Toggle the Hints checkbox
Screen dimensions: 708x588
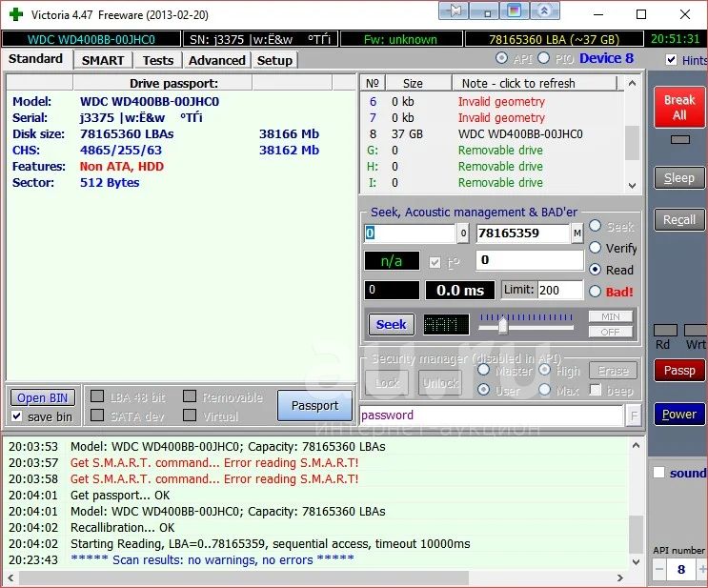tap(671, 60)
